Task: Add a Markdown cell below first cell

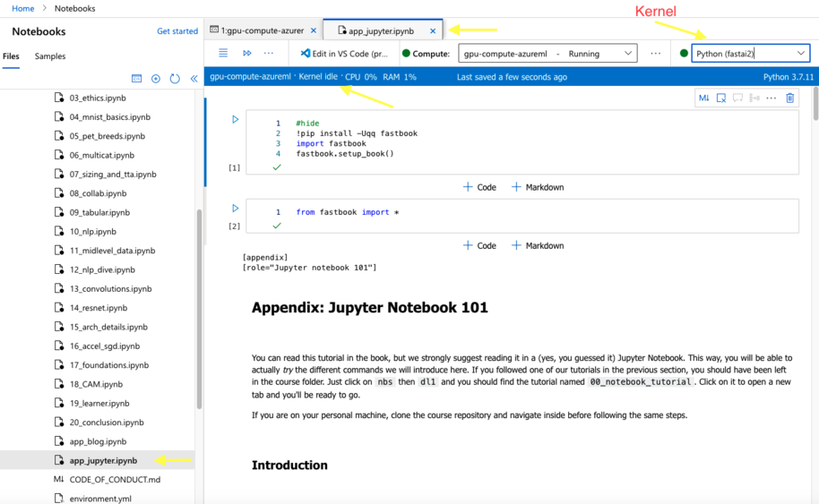Action: 538,187
